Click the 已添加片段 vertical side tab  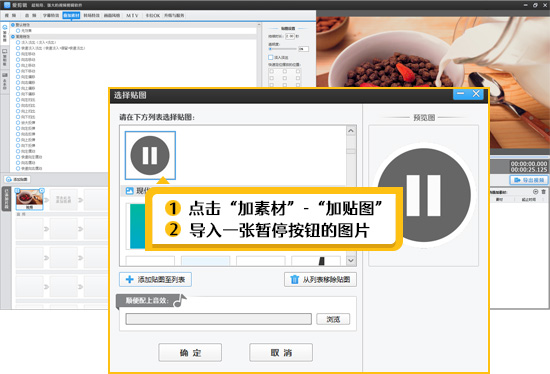pyautogui.click(x=6, y=199)
